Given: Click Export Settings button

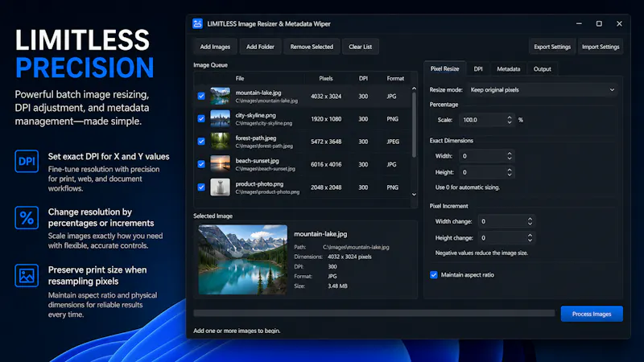Looking at the screenshot, I should pyautogui.click(x=552, y=47).
